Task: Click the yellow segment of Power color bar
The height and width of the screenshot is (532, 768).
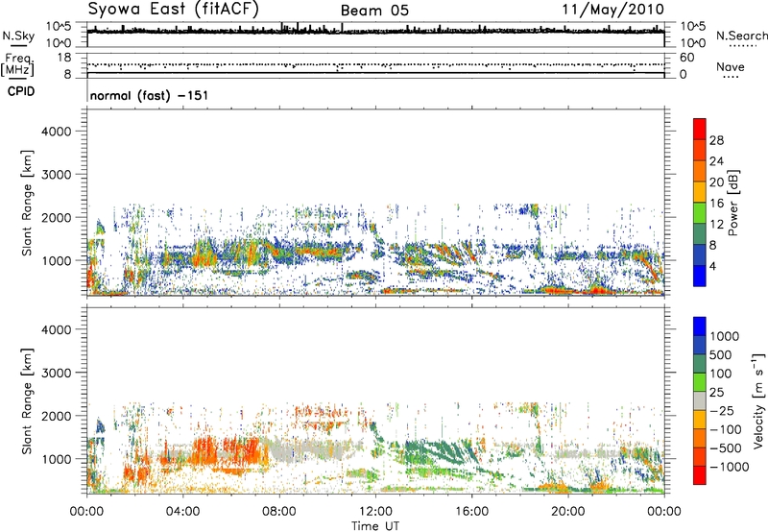Action: (700, 192)
